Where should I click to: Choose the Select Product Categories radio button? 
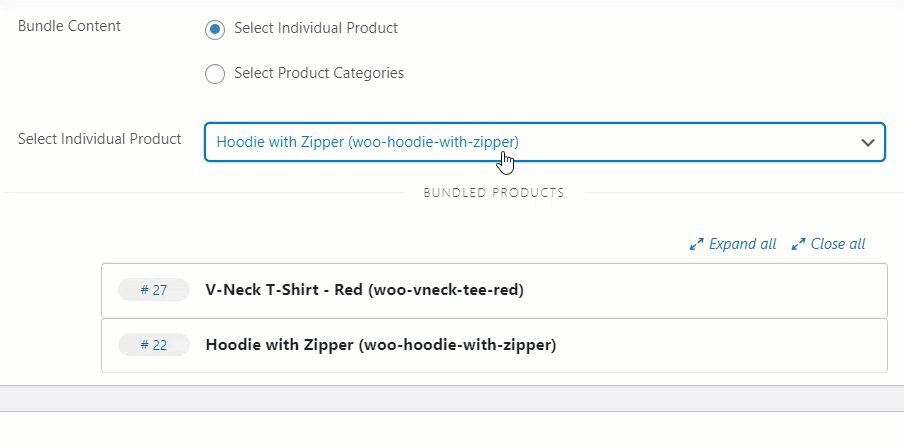(x=215, y=74)
